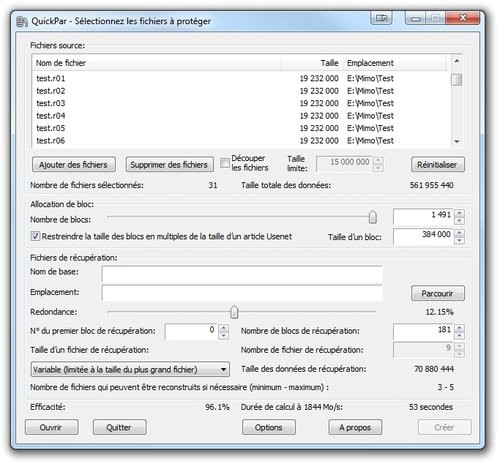Click the Taille d'un bloc value field
The width and height of the screenshot is (500, 464).
[x=424, y=236]
